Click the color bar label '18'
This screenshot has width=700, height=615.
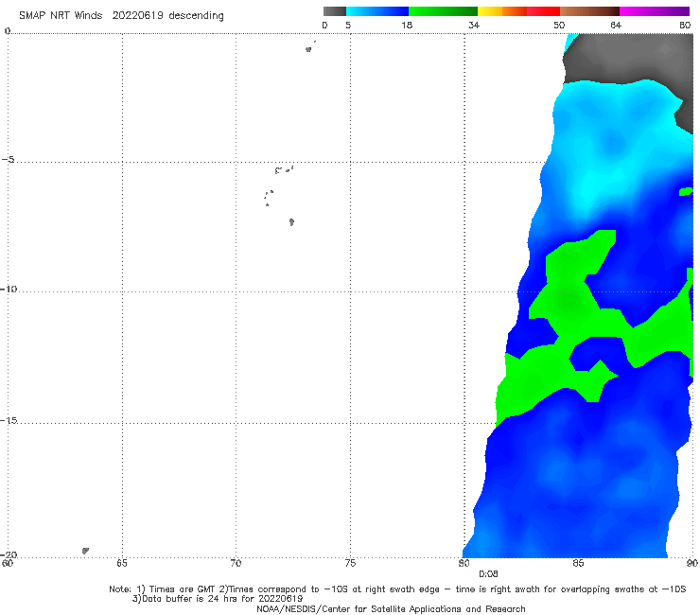(x=407, y=25)
